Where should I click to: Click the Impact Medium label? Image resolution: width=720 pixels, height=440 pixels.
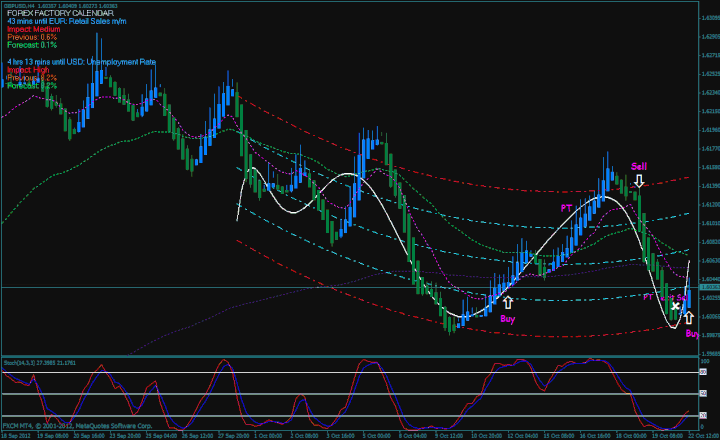click(34, 29)
